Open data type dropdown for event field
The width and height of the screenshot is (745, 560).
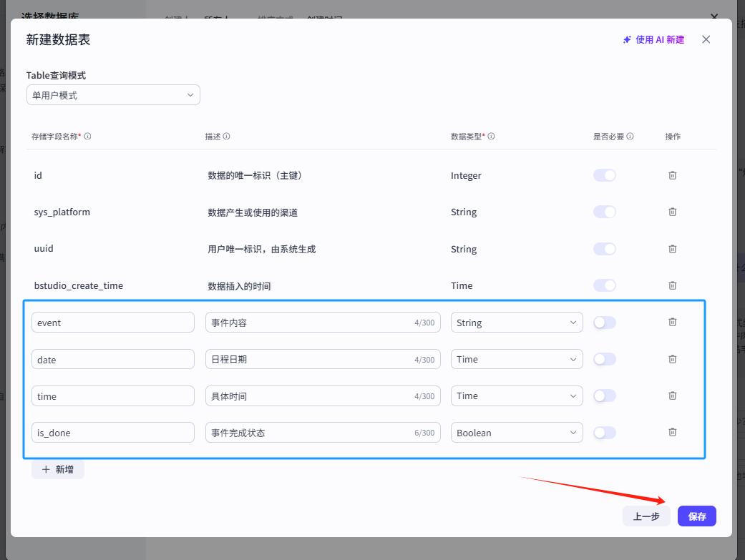516,323
